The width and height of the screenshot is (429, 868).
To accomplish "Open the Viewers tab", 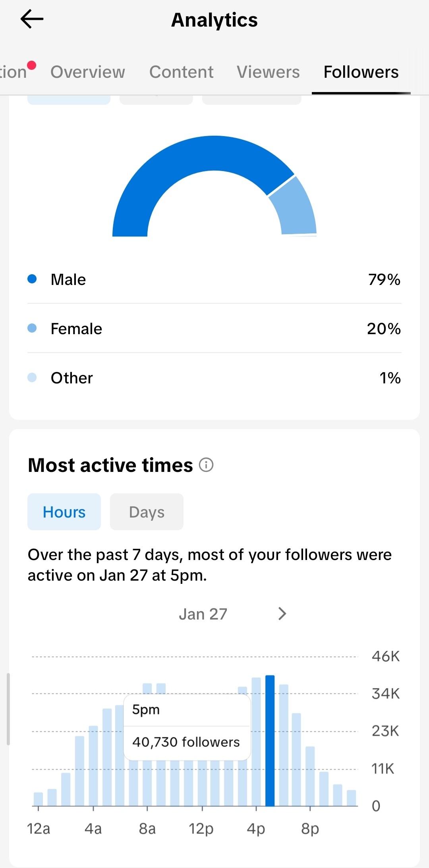I will tap(268, 72).
